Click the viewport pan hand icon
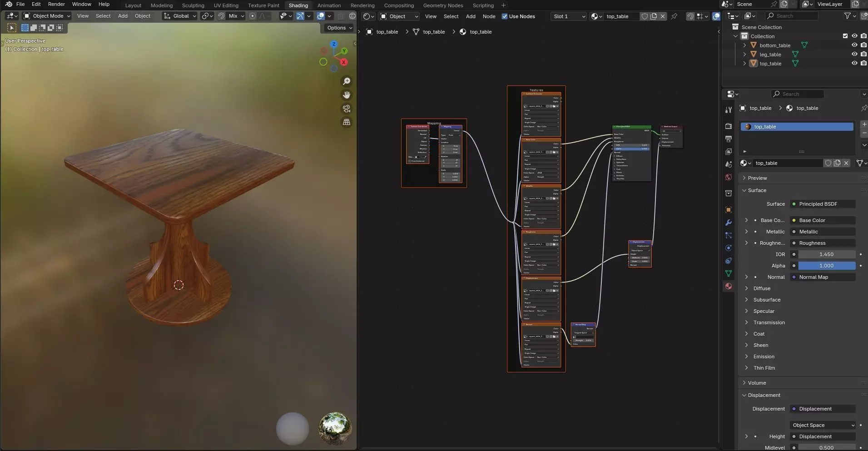The width and height of the screenshot is (868, 451). click(x=347, y=95)
